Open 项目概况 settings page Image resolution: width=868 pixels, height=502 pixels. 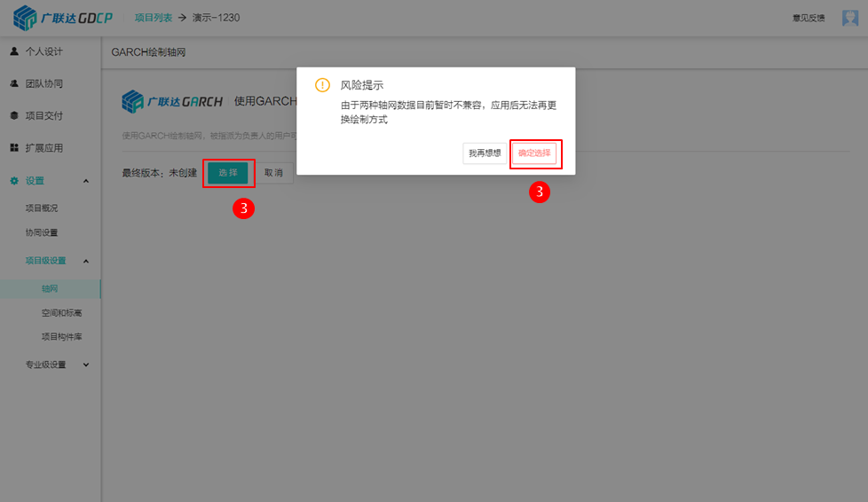tap(42, 208)
